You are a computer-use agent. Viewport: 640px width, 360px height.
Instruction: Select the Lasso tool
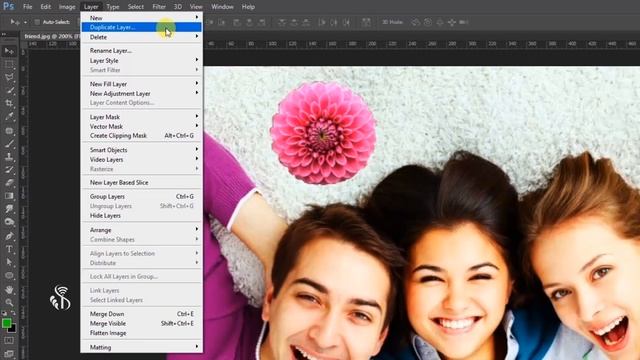[9, 78]
